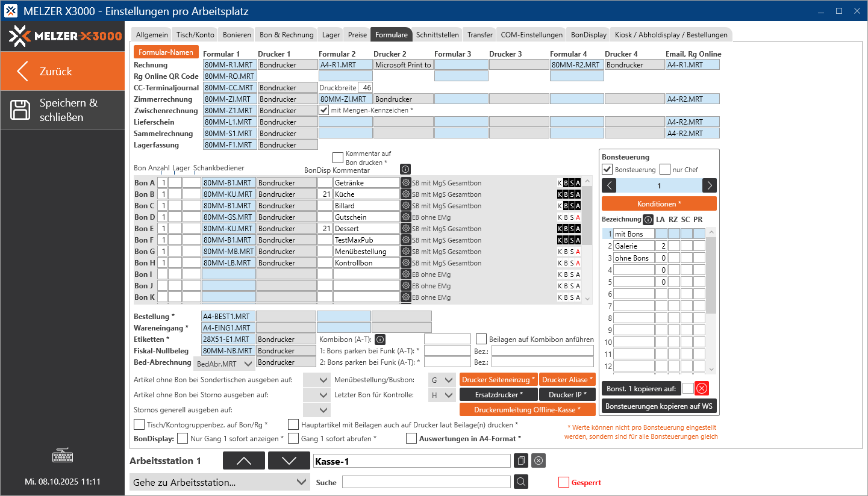
Task: Switch to the Allgemein tab
Action: [x=152, y=35]
